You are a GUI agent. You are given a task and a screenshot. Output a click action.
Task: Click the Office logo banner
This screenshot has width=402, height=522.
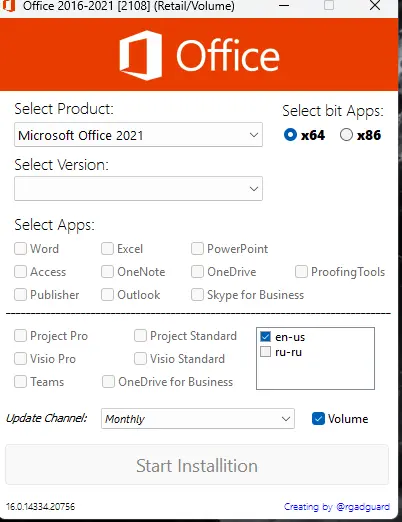tap(199, 55)
